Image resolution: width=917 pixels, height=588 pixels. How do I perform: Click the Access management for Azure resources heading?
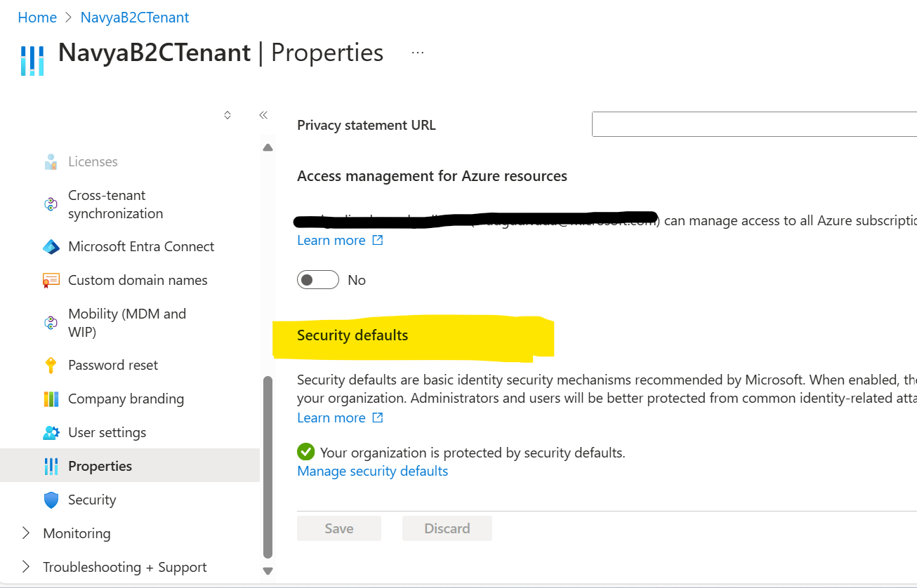point(432,176)
